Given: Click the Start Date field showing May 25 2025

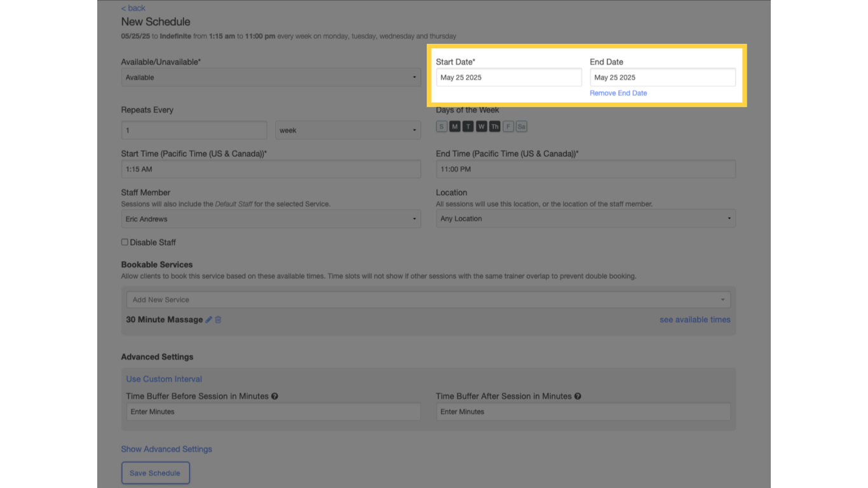Looking at the screenshot, I should coord(508,77).
